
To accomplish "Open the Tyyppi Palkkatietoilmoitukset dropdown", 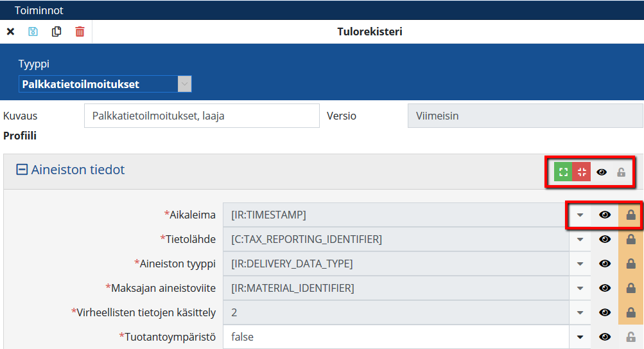I will [x=184, y=84].
